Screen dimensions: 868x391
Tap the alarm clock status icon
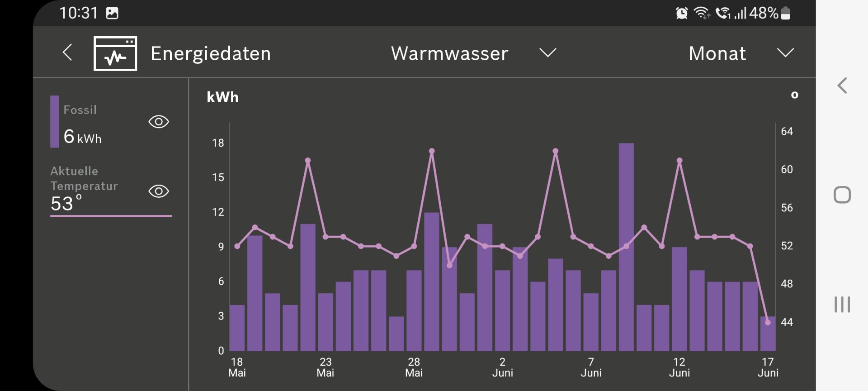(681, 13)
